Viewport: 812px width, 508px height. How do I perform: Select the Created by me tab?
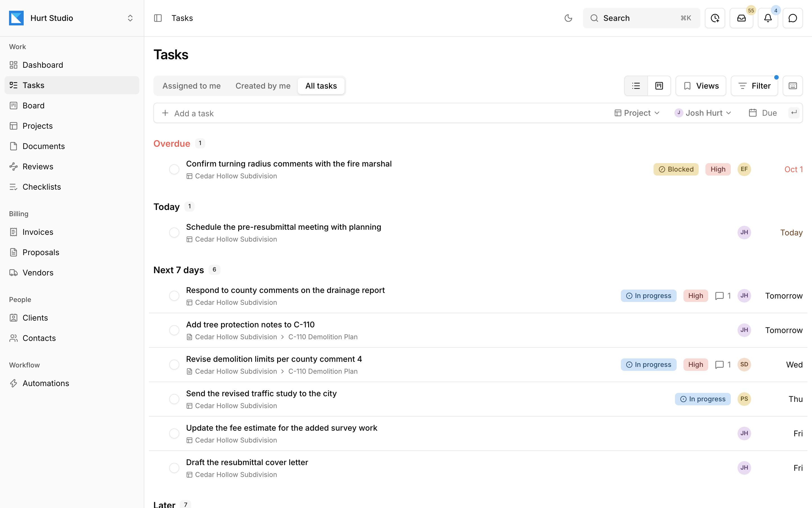click(263, 86)
